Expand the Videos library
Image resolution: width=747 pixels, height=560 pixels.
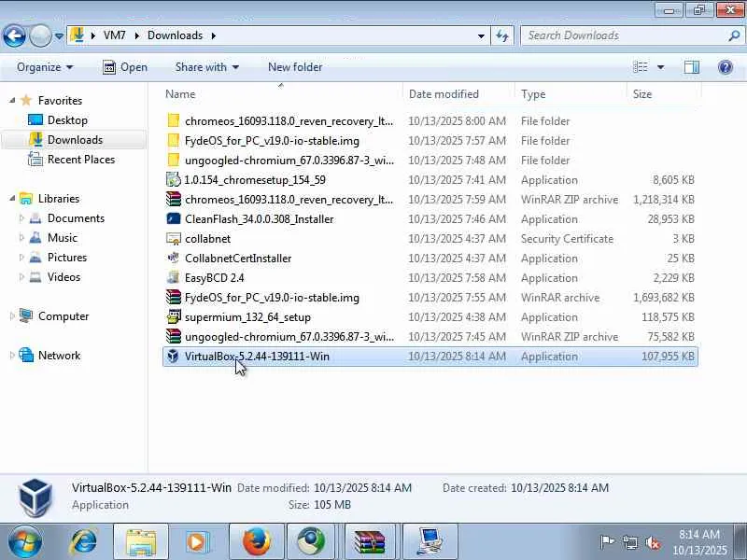(x=21, y=276)
